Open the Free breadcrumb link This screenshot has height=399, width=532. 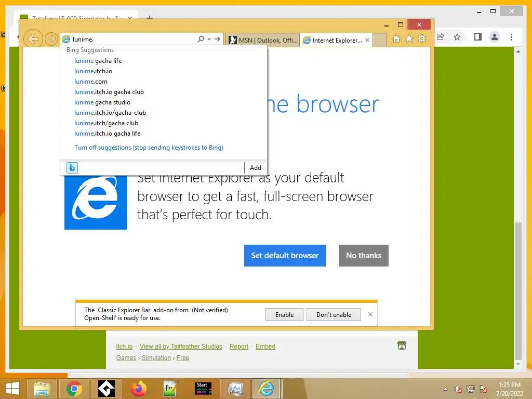183,358
